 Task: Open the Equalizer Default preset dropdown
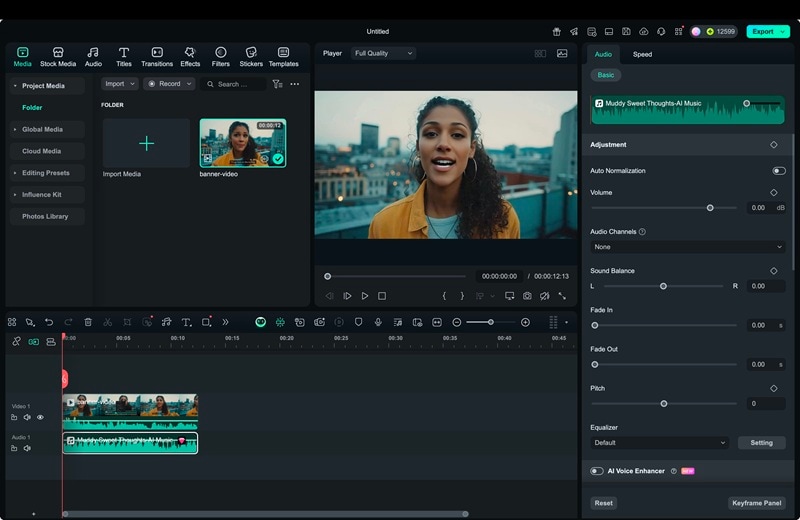pyautogui.click(x=659, y=442)
